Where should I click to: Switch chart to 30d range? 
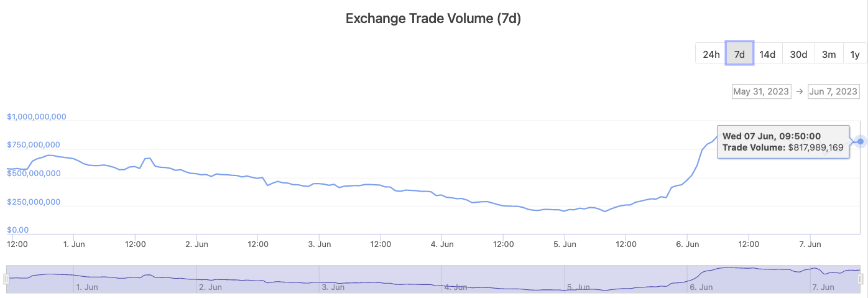pos(798,54)
